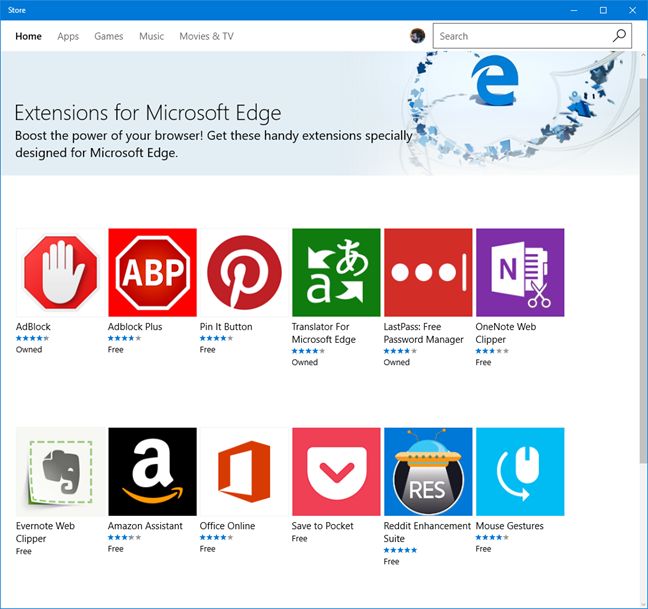648x609 pixels.
Task: Switch to the Apps tab
Action: point(68,36)
